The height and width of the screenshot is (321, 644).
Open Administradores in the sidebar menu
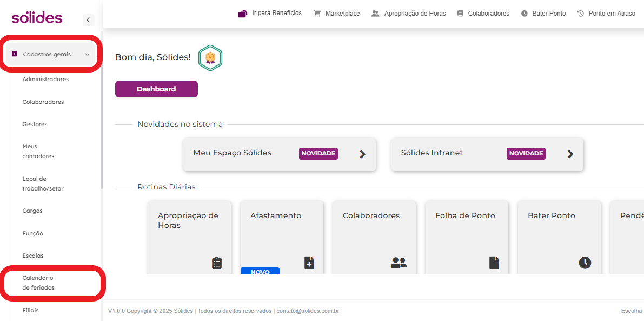pos(45,80)
